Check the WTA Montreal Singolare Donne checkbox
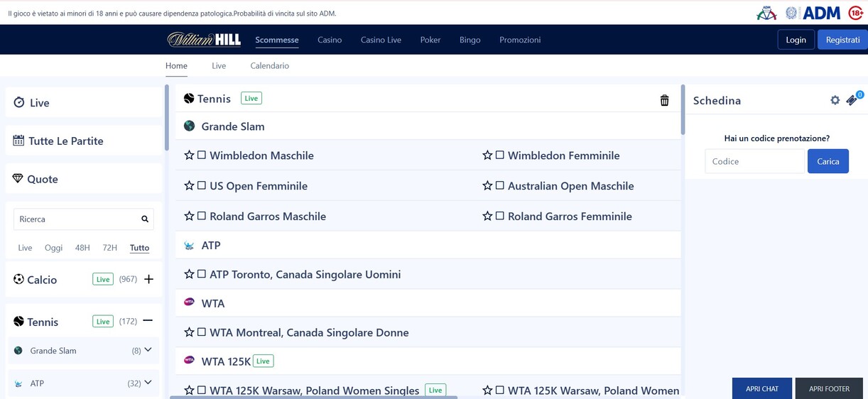868x399 pixels. pyautogui.click(x=202, y=332)
